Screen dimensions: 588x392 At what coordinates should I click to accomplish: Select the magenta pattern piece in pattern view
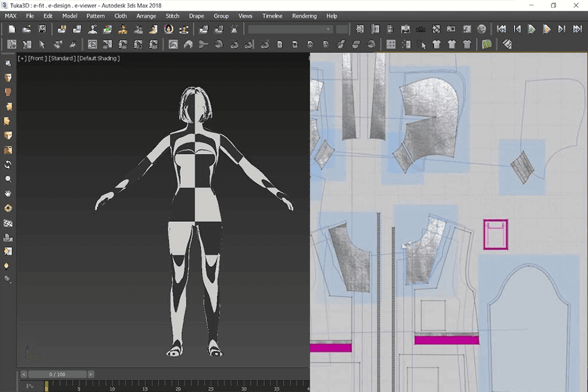[495, 235]
